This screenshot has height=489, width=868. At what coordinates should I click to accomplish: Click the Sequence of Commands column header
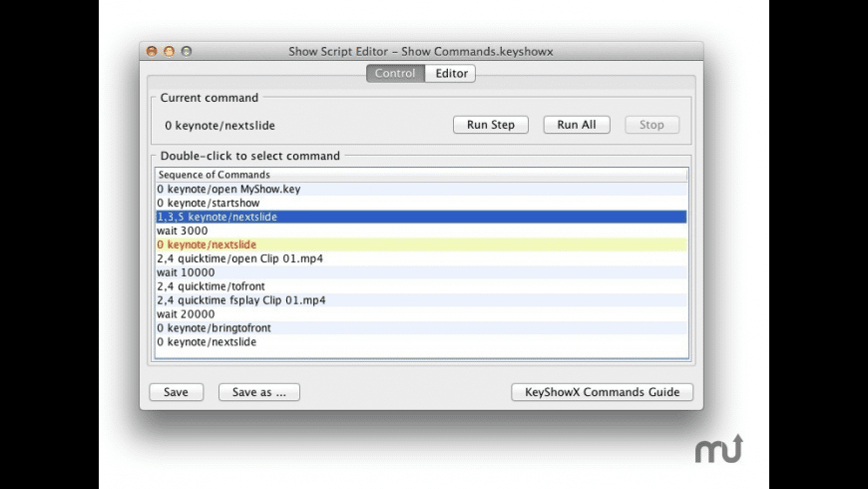(x=421, y=175)
